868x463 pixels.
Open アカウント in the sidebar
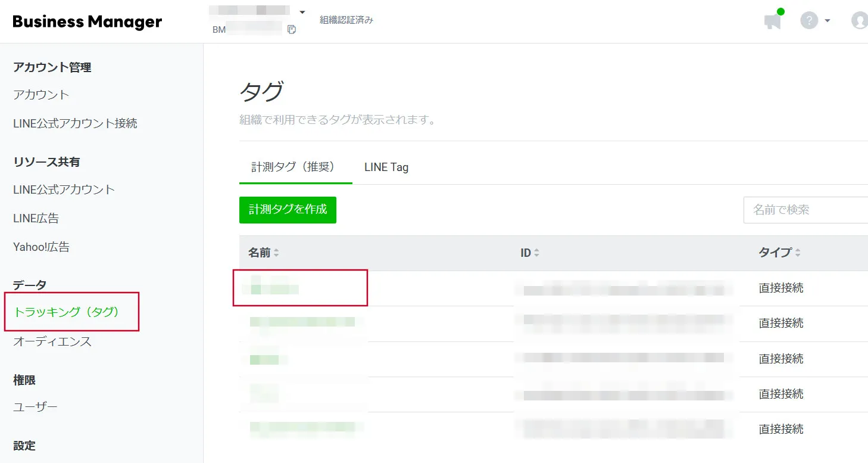[41, 95]
